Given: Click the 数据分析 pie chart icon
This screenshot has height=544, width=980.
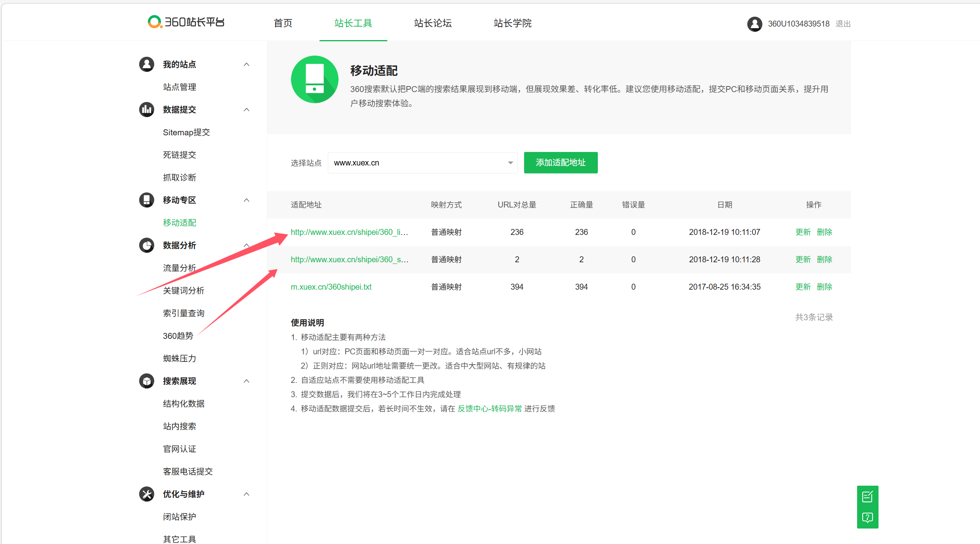Looking at the screenshot, I should tap(147, 245).
